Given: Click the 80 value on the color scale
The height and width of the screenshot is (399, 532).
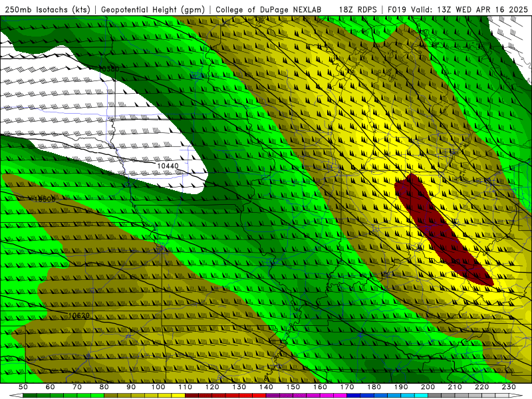Looking at the screenshot, I should (104, 387).
